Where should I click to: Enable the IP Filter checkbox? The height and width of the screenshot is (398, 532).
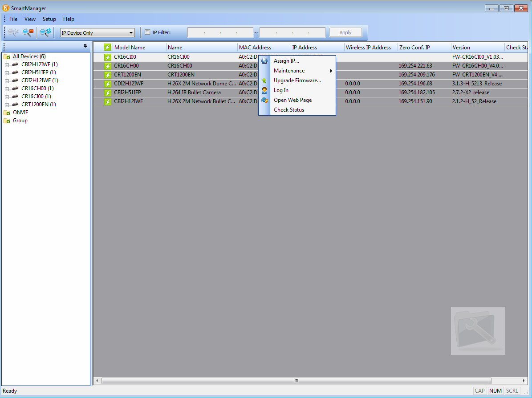(147, 32)
